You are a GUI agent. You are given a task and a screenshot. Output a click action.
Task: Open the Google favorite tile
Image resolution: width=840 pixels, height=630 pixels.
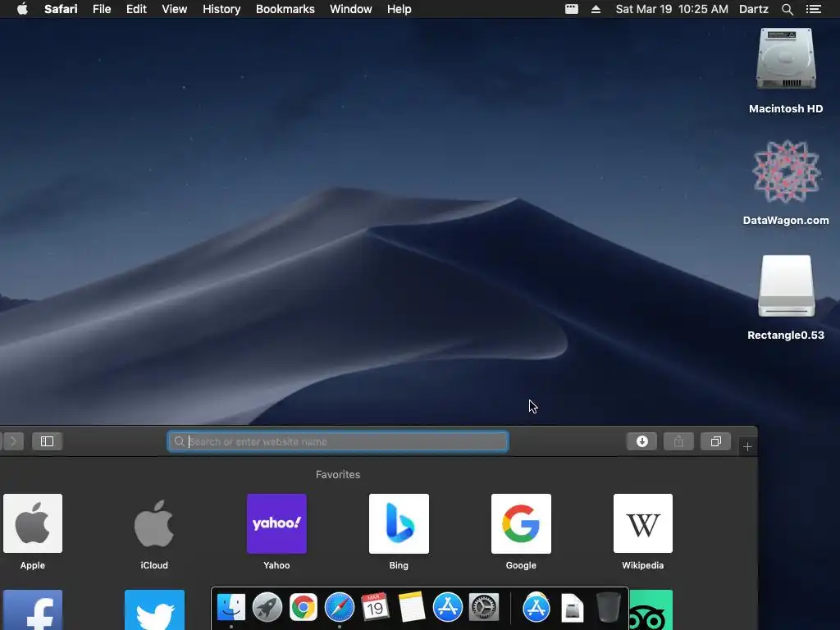(521, 523)
